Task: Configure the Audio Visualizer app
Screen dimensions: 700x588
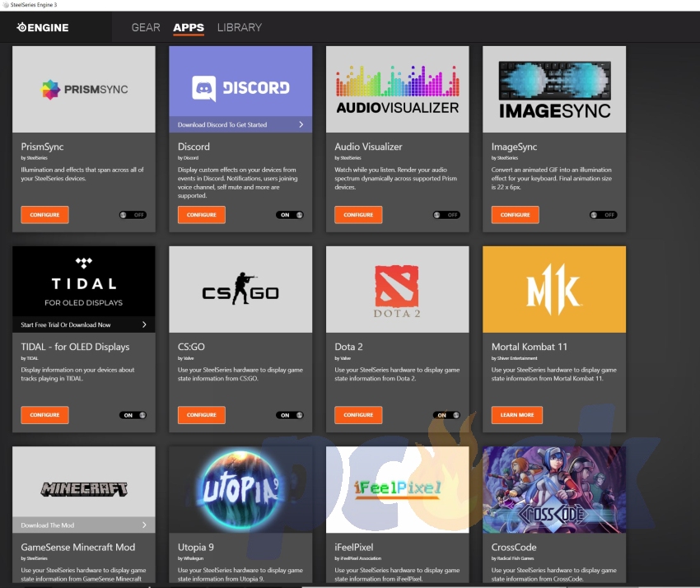Action: (x=358, y=215)
